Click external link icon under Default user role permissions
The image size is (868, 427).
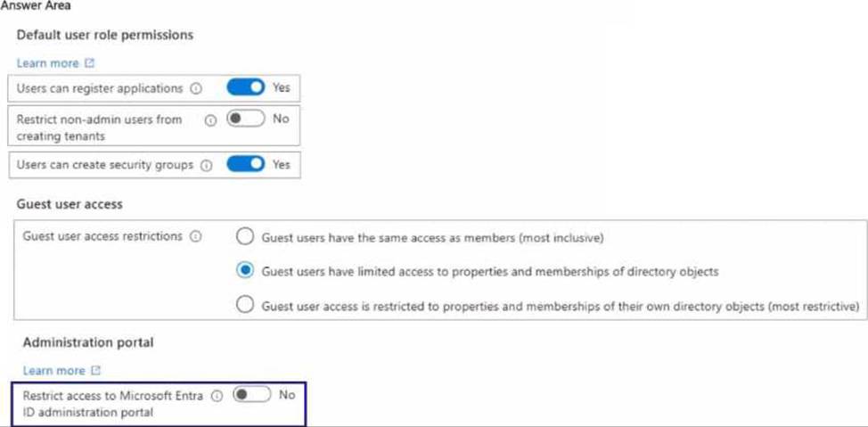(89, 63)
